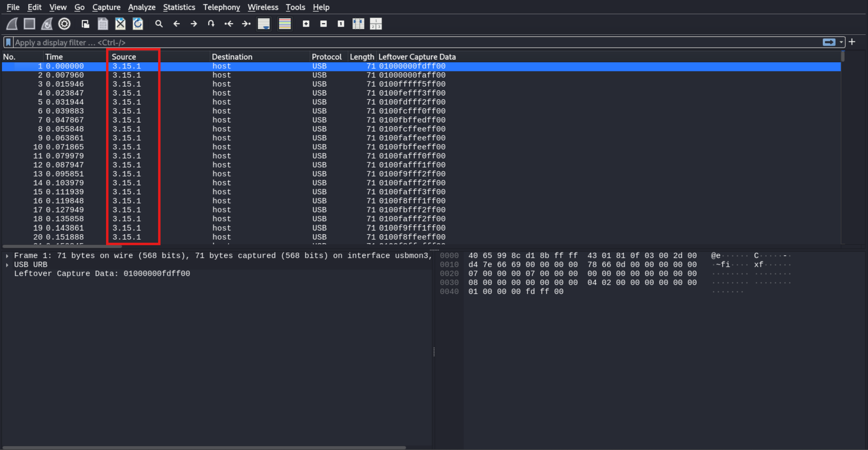Click the display filter bookmark icon
The width and height of the screenshot is (868, 450).
pyautogui.click(x=8, y=43)
